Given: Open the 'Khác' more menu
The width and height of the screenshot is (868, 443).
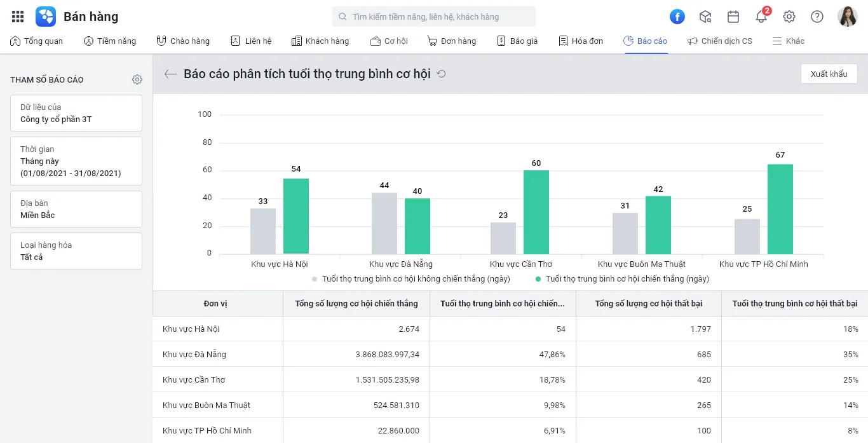Looking at the screenshot, I should point(788,41).
